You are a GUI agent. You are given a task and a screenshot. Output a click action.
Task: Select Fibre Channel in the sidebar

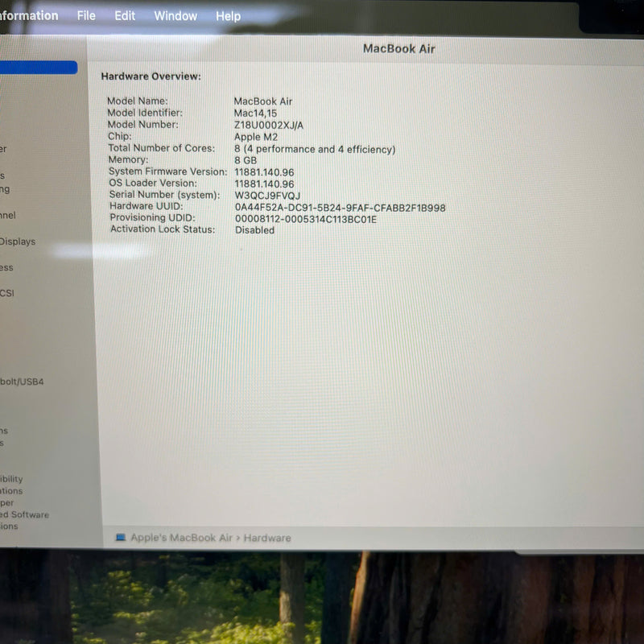click(8, 216)
